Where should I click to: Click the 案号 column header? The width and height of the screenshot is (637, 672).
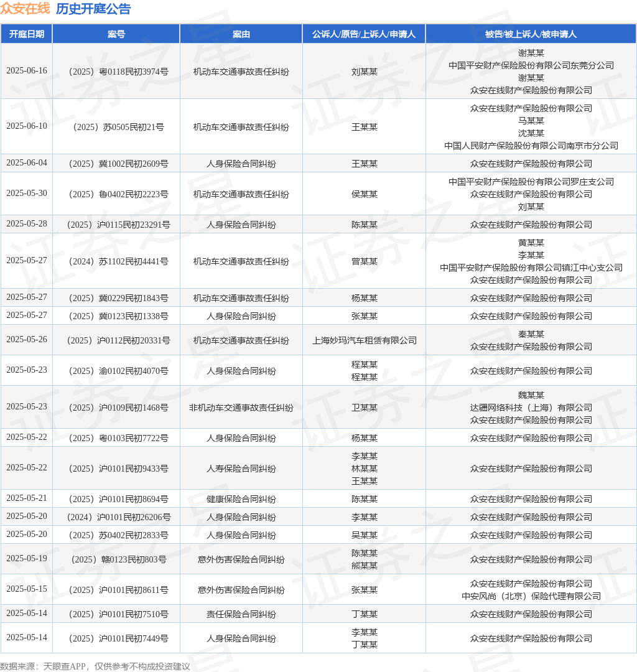[x=116, y=34]
